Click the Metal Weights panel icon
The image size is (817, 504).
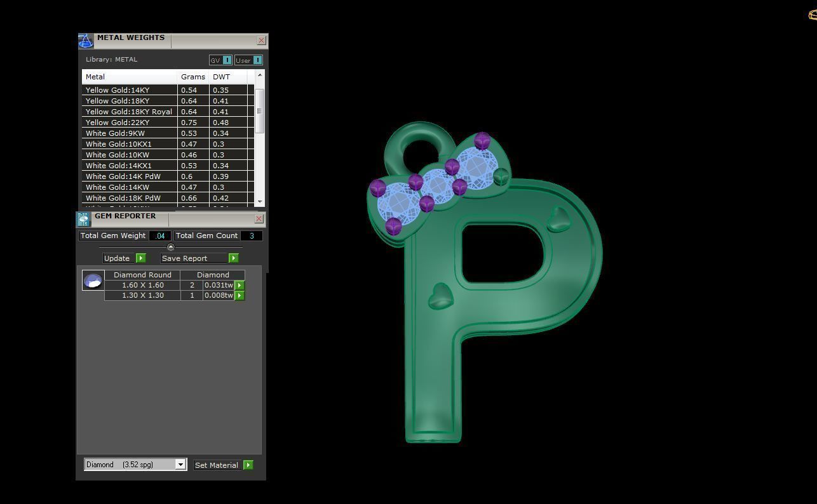click(86, 41)
